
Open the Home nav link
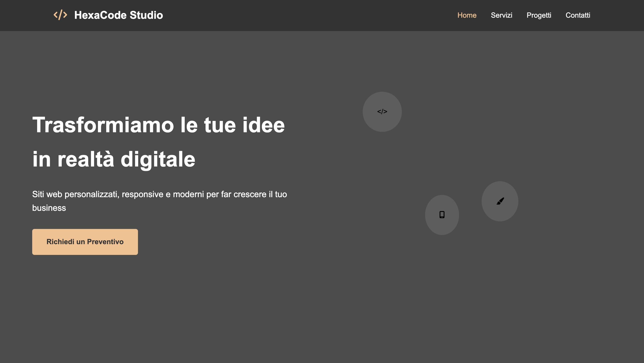467,15
